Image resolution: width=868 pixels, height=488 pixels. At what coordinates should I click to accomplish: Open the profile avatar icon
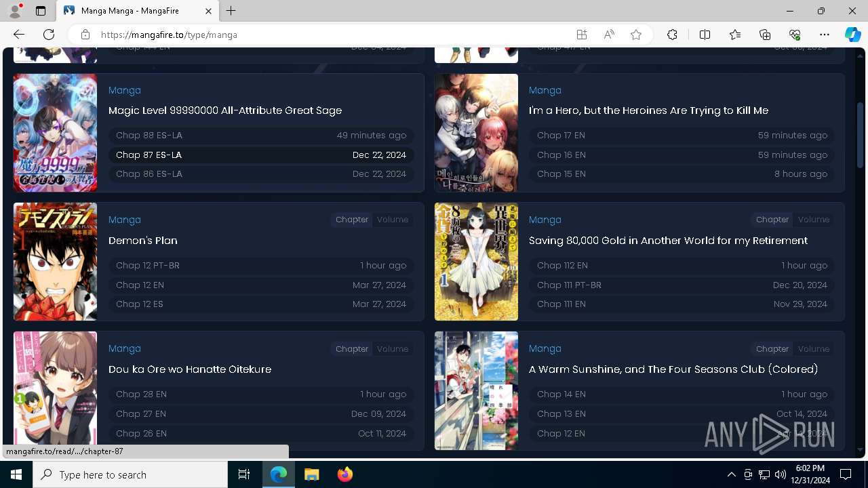click(15, 11)
